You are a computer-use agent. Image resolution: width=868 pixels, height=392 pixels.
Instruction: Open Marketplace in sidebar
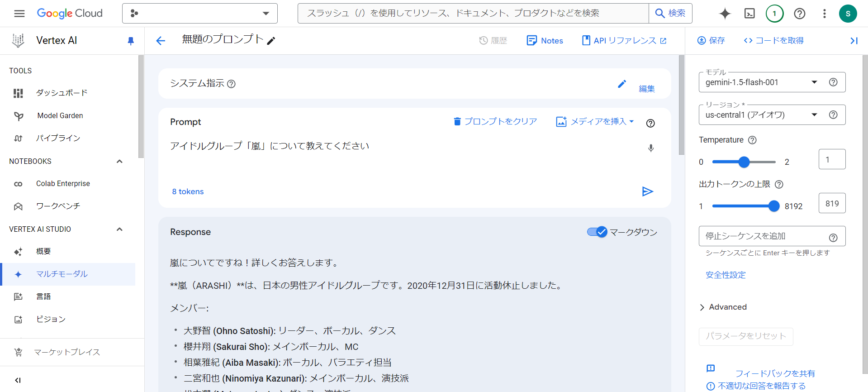[x=68, y=352]
